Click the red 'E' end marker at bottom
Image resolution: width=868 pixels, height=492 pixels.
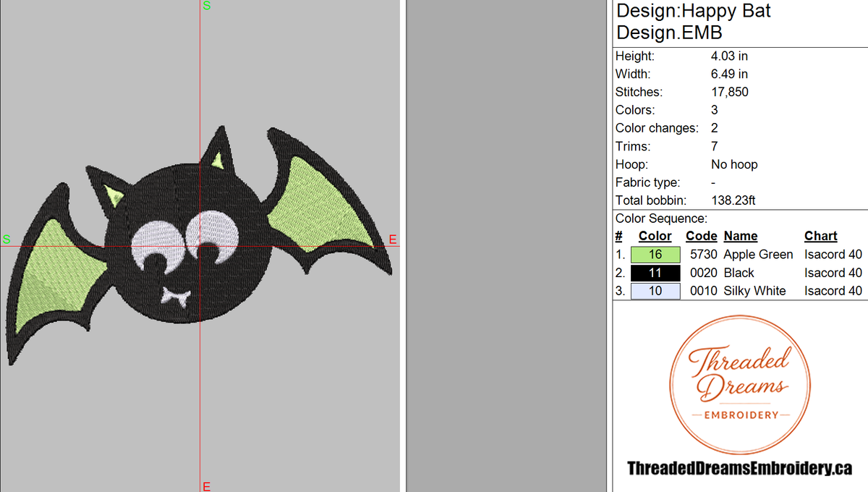coord(206,486)
